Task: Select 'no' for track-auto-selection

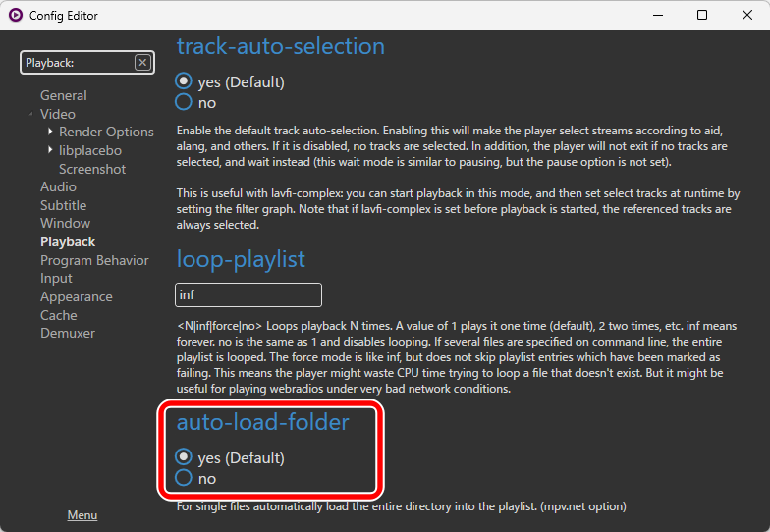Action: pyautogui.click(x=184, y=102)
